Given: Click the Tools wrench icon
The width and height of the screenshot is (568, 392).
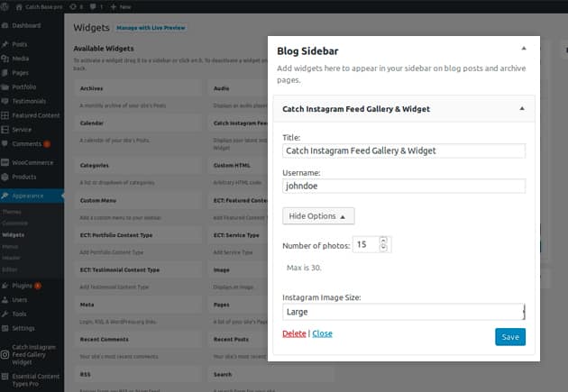Looking at the screenshot, I should (x=5, y=314).
